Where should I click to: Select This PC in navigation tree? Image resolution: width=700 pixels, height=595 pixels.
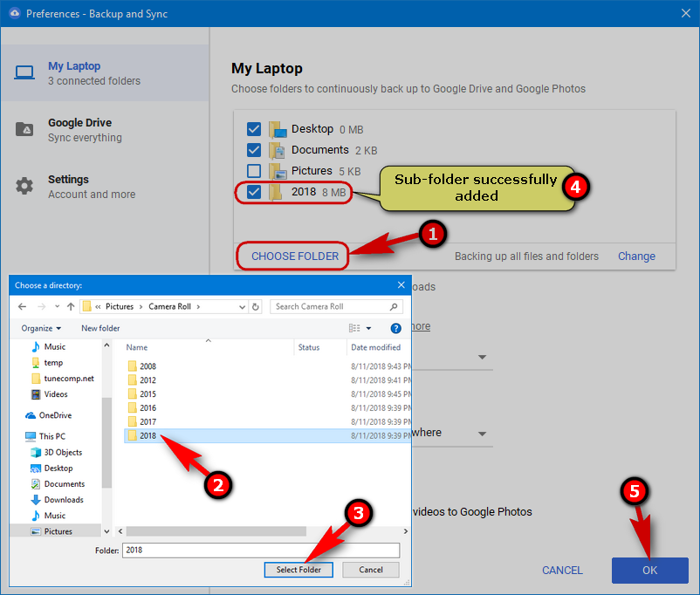(x=45, y=436)
